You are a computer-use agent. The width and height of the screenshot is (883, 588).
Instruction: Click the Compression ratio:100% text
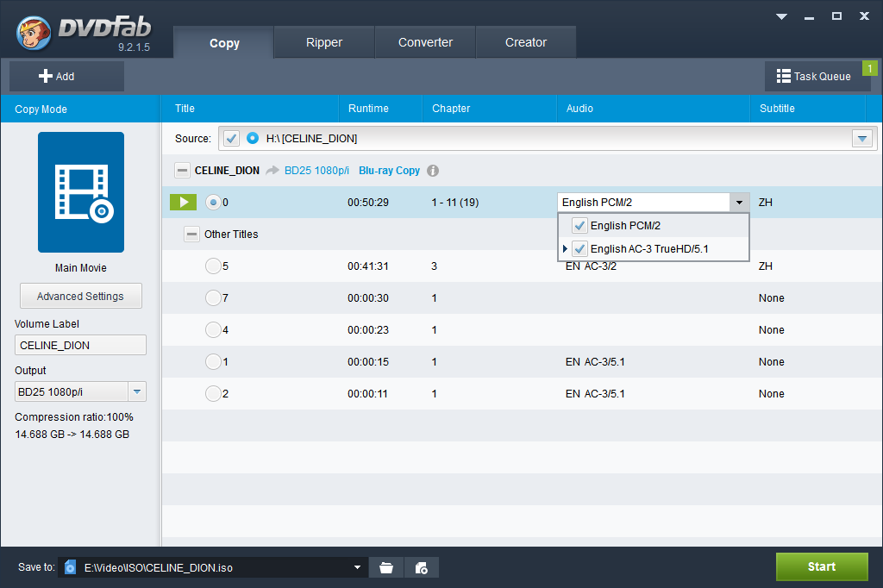point(74,417)
